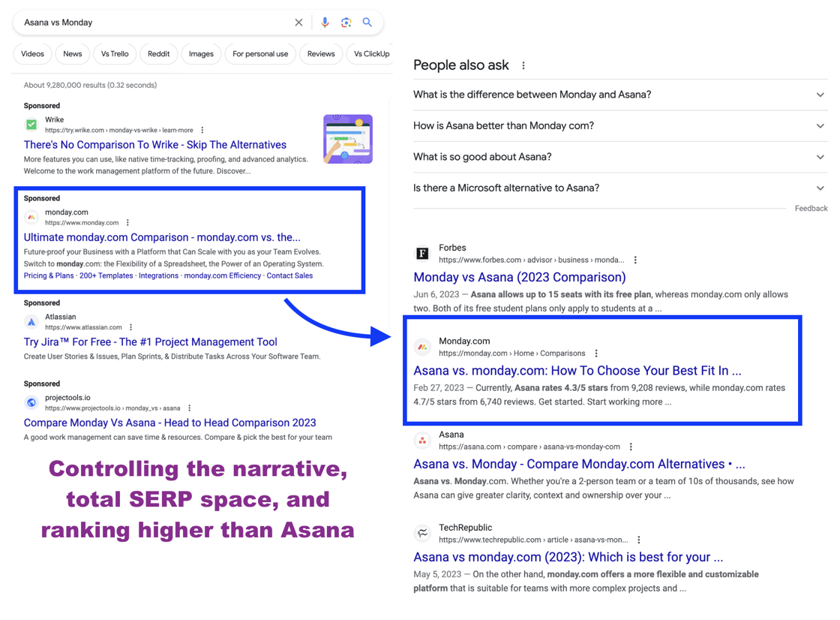Open 'Monday vs Asana (2023 Comparison)' Forbes result
The height and width of the screenshot is (620, 840).
[x=520, y=277]
